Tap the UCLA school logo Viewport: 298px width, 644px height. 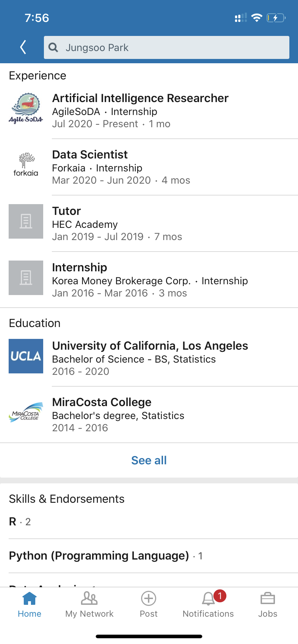pyautogui.click(x=26, y=356)
